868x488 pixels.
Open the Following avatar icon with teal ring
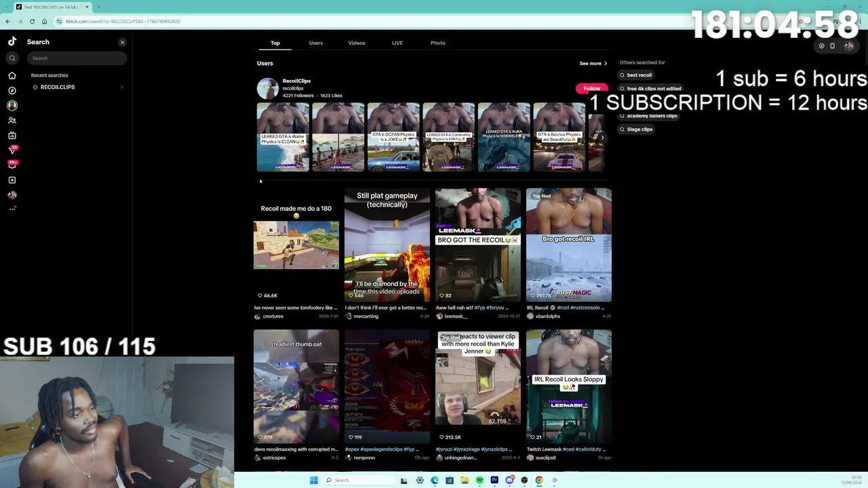pyautogui.click(x=12, y=105)
